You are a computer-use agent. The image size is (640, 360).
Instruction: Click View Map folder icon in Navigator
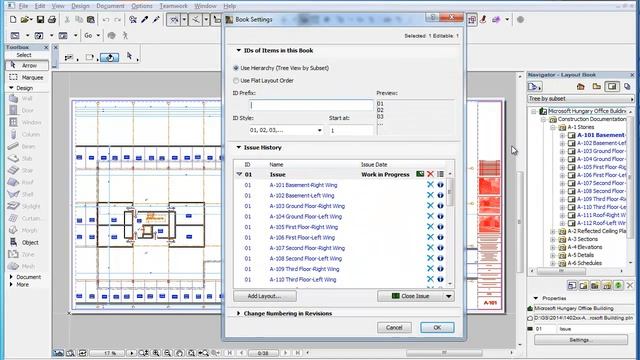596,87
